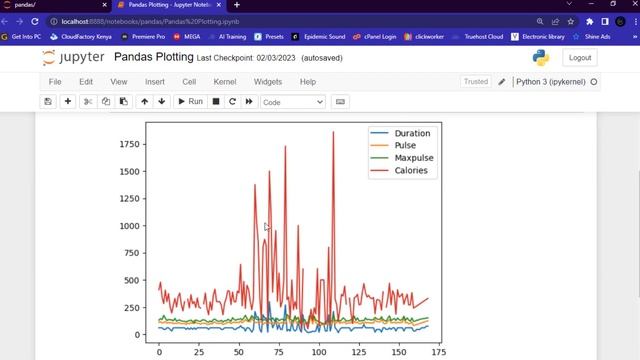The image size is (640, 360).
Task: Click the page vertical scrollbar
Action: 638,233
